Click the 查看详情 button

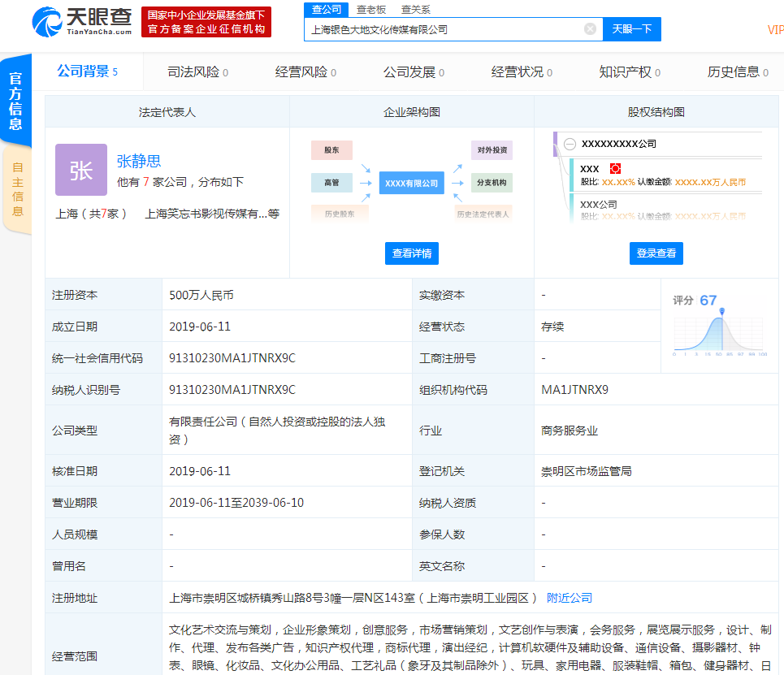pos(412,253)
